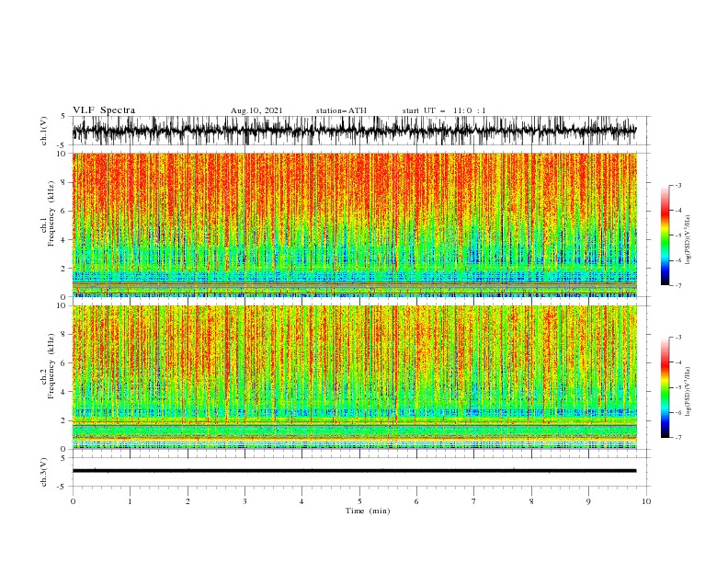Viewport: 728px width, 563px height.
Task: Click the time axis tick label '7'
Action: click(474, 501)
